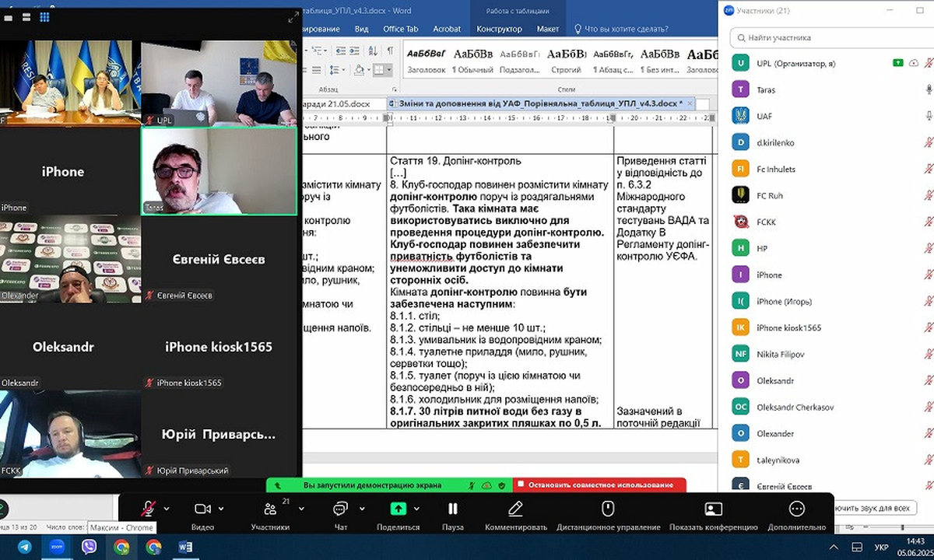This screenshot has height=560, width=934.
Task: Turn on video camera in Zoom
Action: (x=202, y=509)
